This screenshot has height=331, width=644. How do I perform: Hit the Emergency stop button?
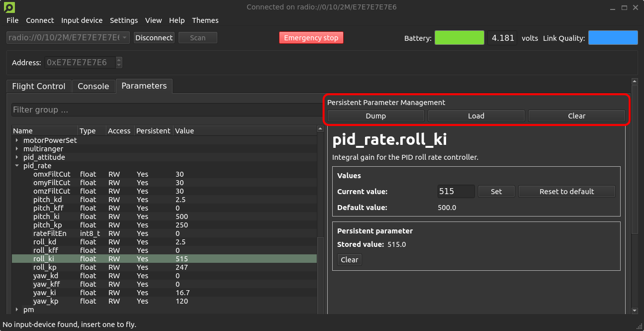311,38
